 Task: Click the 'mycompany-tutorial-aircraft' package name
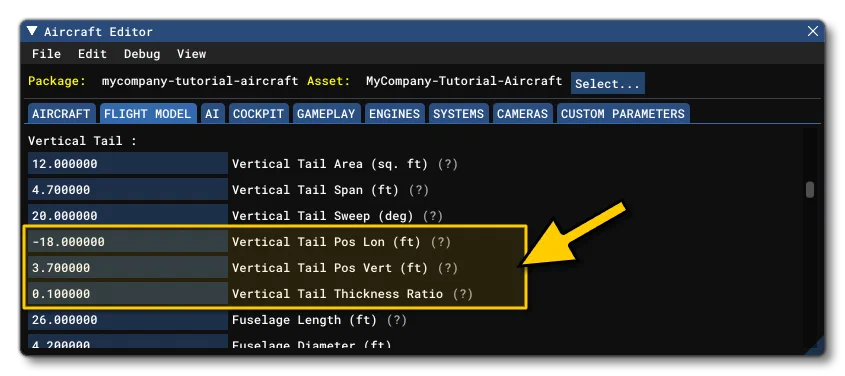(x=200, y=81)
